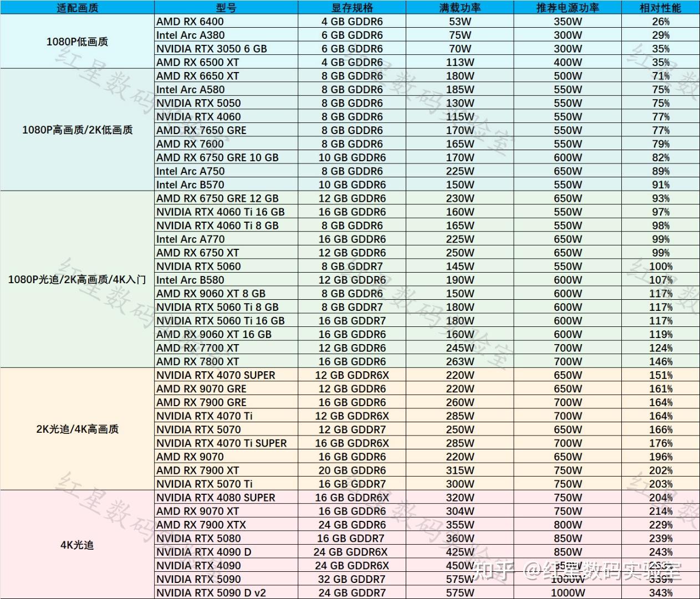Click the 相对性能 column header
Screen dimensions: 700x599
(x=660, y=7)
